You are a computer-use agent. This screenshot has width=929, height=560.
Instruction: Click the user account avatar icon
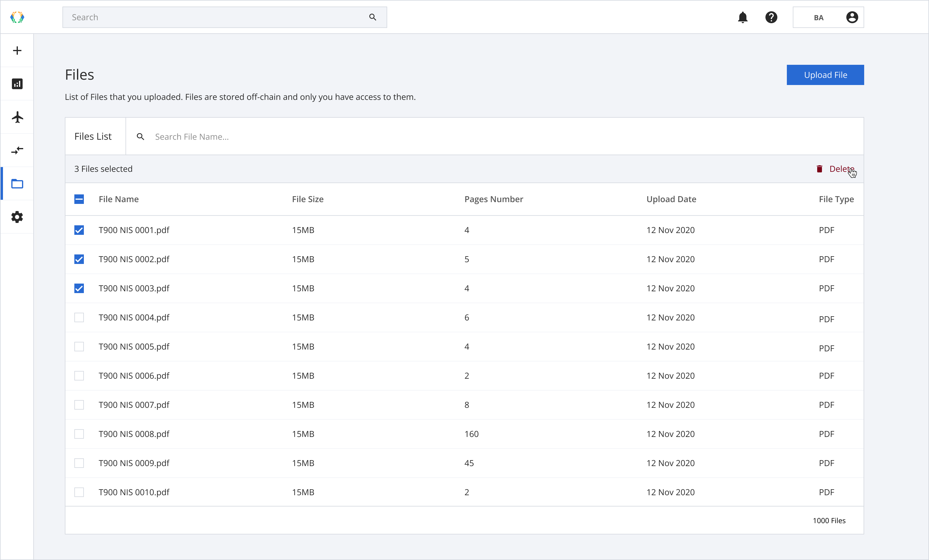pos(852,17)
